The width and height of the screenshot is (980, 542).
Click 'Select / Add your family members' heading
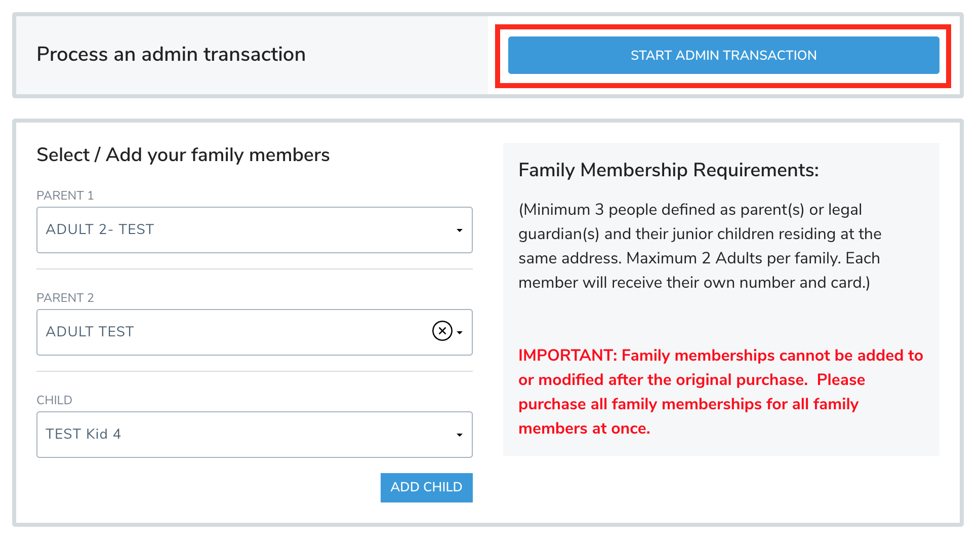(183, 155)
